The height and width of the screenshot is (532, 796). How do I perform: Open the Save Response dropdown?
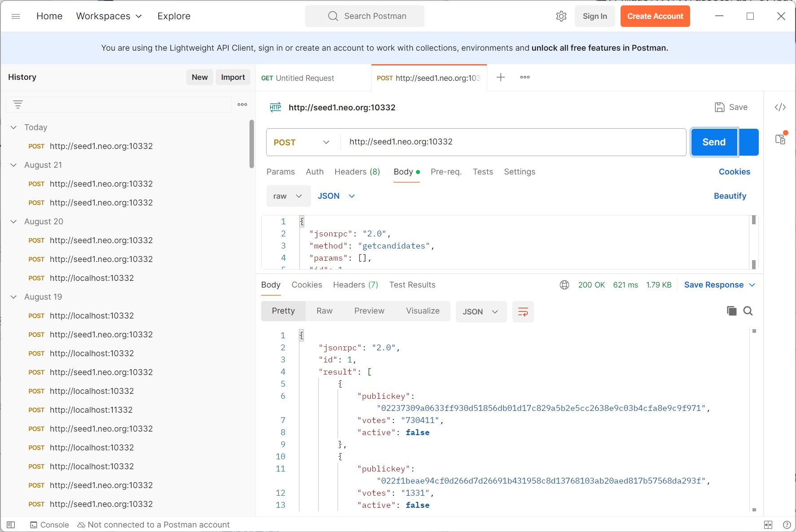coord(720,285)
